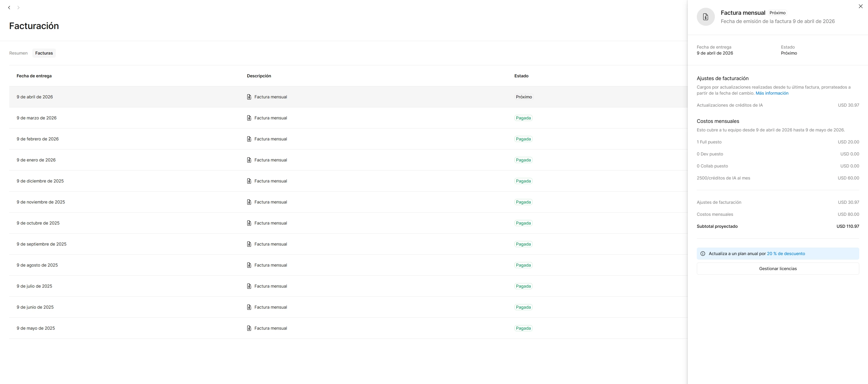Click invoice icon in 9 de octubre de 2025 row
The width and height of the screenshot is (868, 384).
(249, 223)
